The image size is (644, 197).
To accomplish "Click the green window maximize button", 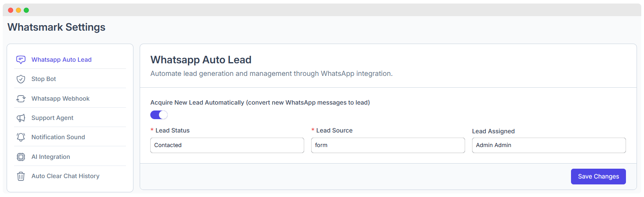I will tap(26, 10).
